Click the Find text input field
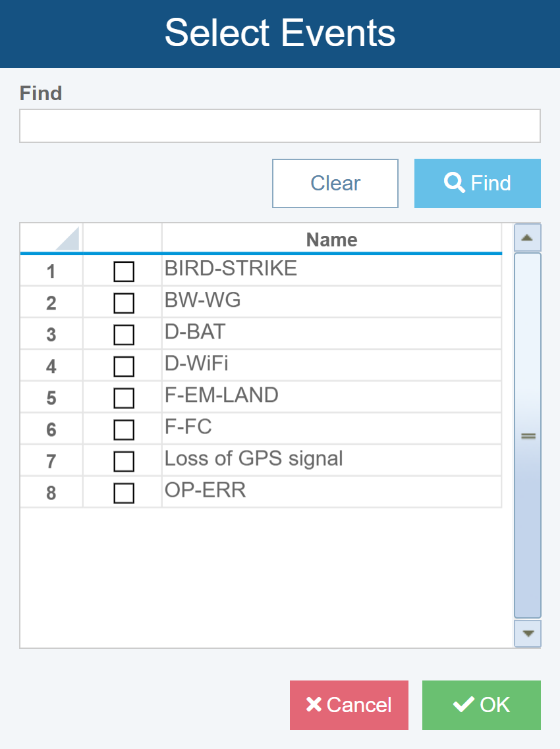The image size is (560, 749). (x=279, y=126)
